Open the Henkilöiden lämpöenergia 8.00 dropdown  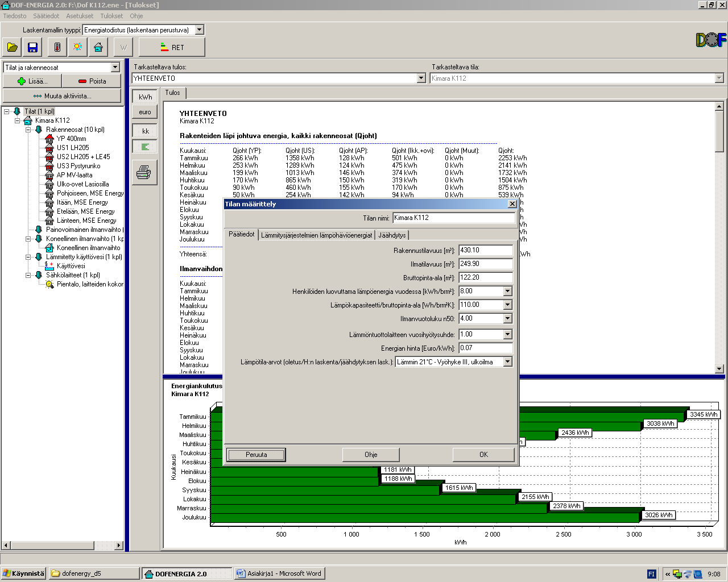tap(508, 291)
